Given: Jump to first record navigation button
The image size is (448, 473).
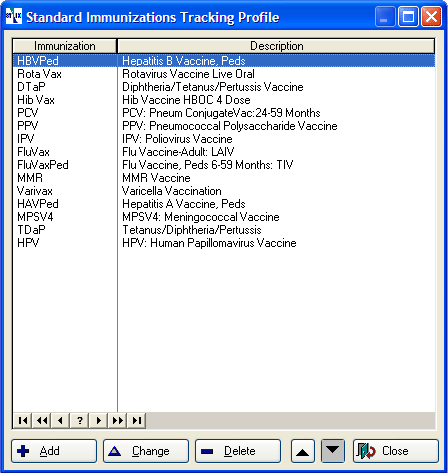Looking at the screenshot, I should pos(23,420).
